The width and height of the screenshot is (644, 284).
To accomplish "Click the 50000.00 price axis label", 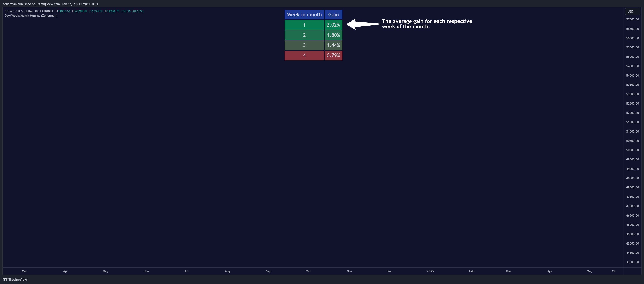I will [632, 150].
